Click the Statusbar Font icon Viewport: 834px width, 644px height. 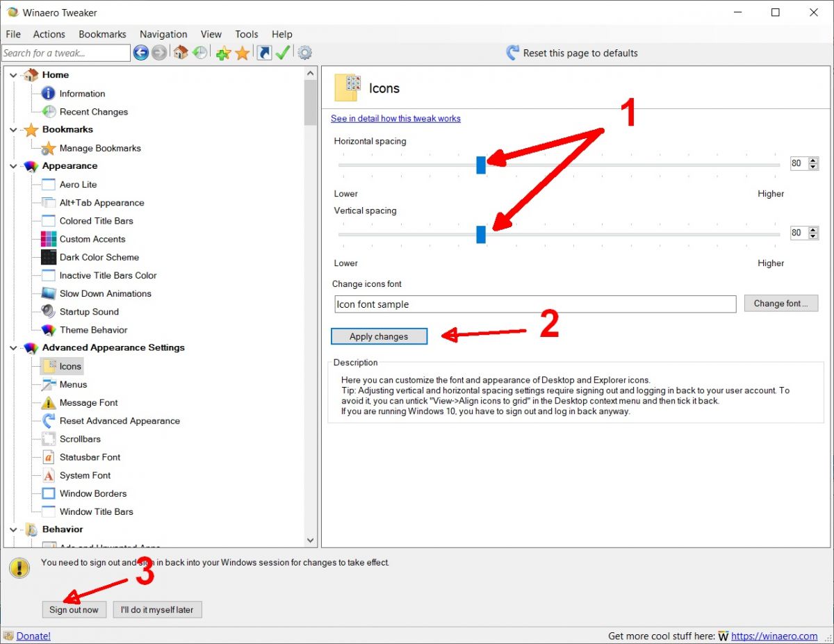point(48,457)
